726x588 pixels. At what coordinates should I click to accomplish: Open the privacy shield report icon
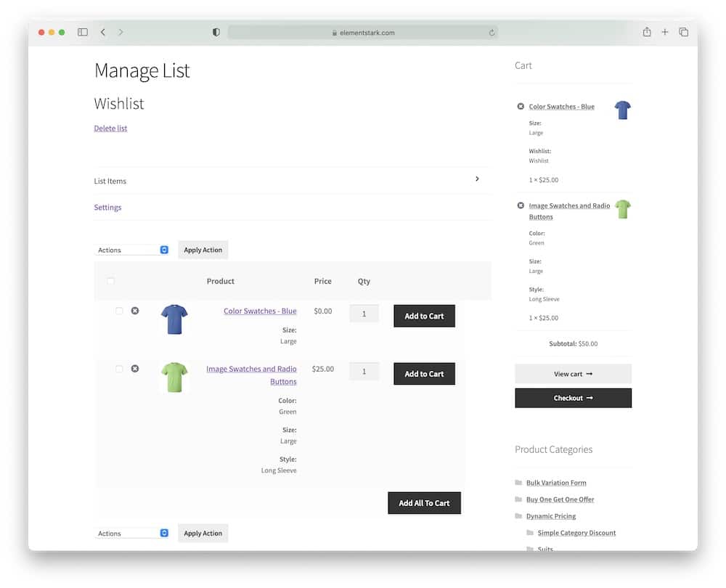click(216, 32)
